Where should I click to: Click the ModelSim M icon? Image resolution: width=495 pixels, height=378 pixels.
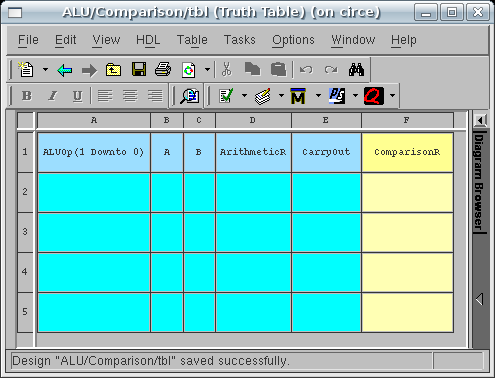pos(298,96)
